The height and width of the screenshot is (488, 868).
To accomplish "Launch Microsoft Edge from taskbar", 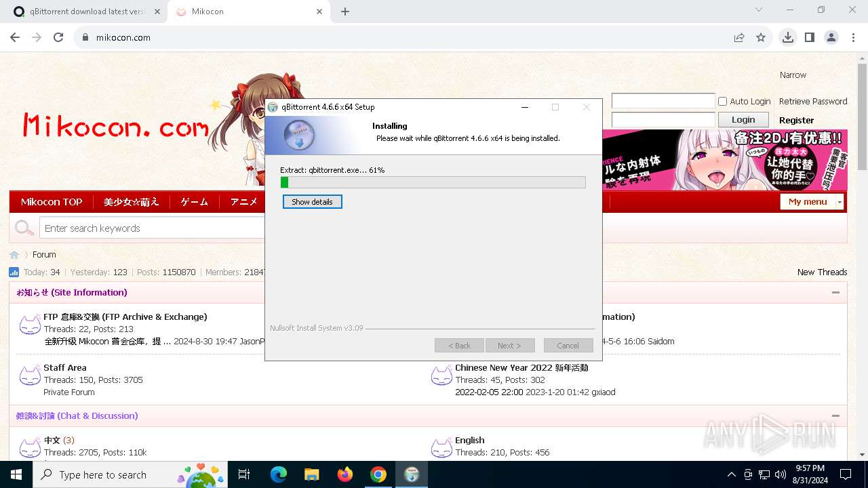I will 279,474.
